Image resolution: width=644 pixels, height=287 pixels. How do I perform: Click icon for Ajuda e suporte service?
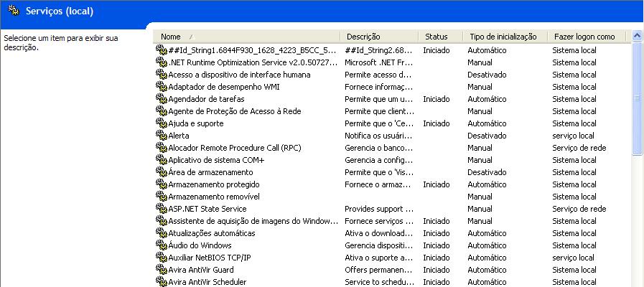tap(162, 123)
